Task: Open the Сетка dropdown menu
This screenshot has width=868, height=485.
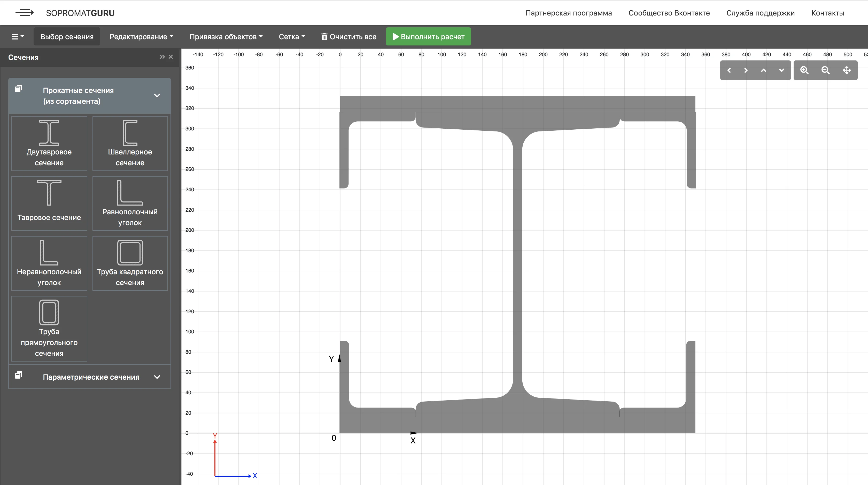Action: [x=292, y=37]
